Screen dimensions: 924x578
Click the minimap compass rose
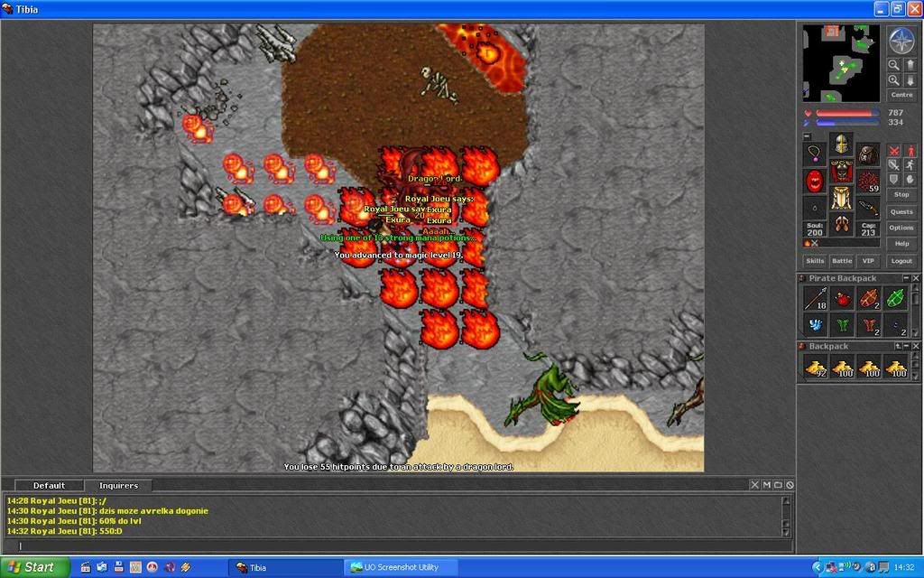pos(901,41)
